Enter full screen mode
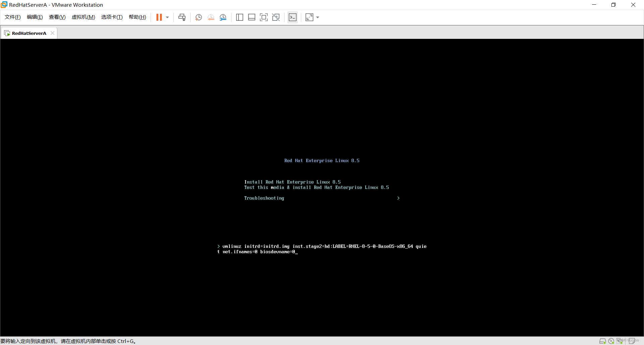 click(x=264, y=17)
